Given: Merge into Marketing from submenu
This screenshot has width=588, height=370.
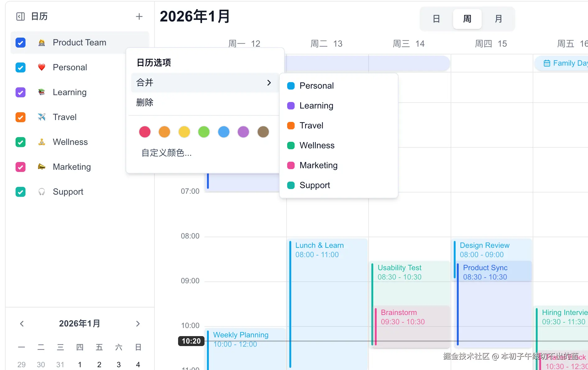Looking at the screenshot, I should (339, 165).
